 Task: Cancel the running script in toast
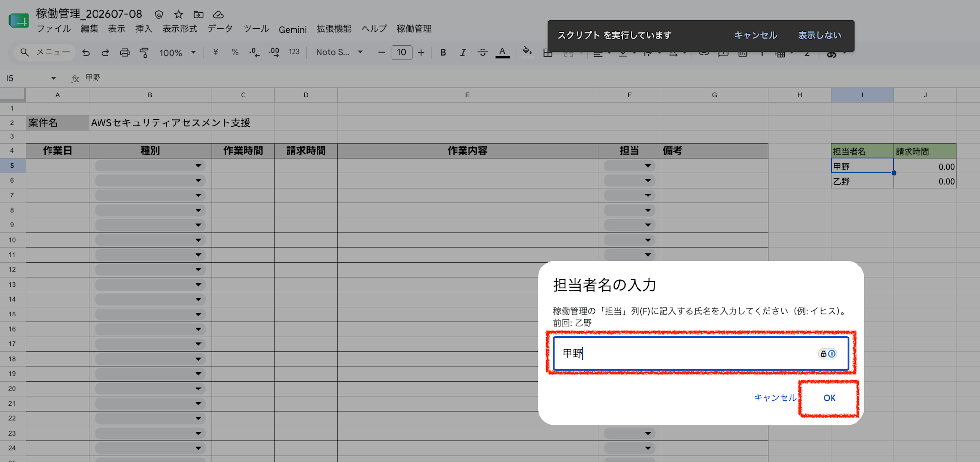[x=756, y=35]
